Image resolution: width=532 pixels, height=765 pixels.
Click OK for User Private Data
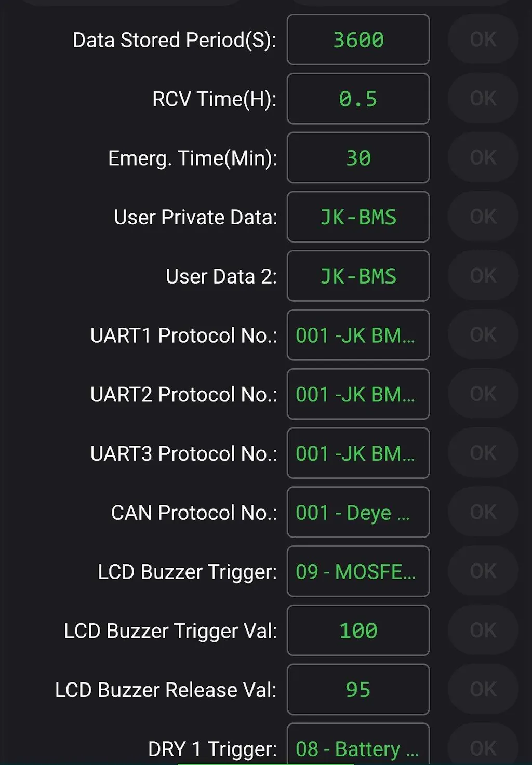pos(483,217)
